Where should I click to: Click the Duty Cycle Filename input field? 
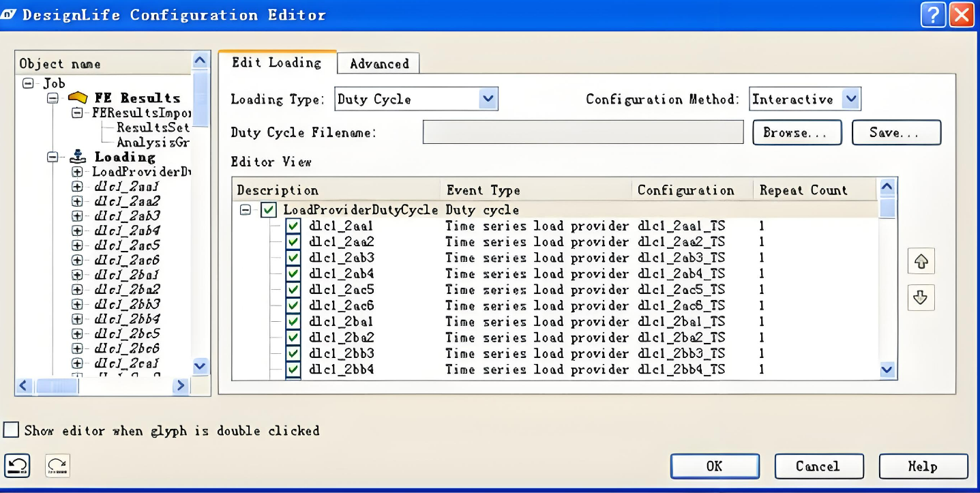coord(582,133)
